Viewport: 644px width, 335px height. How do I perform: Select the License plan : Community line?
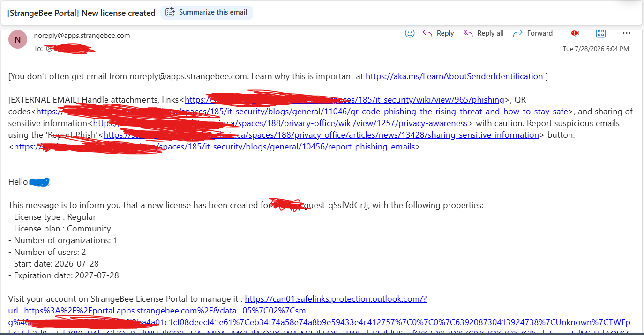(60, 229)
